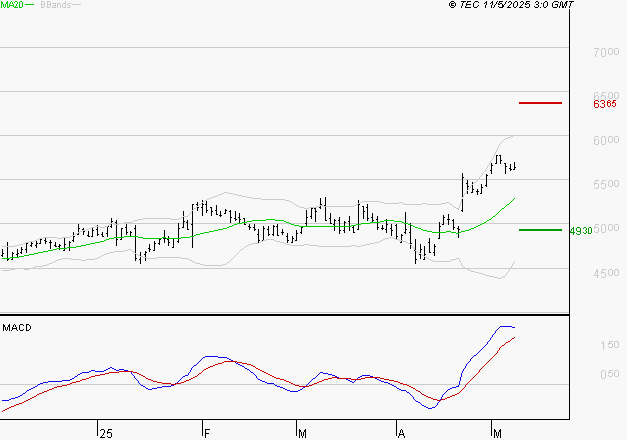Select the F month marker on time axis

pyautogui.click(x=207, y=431)
